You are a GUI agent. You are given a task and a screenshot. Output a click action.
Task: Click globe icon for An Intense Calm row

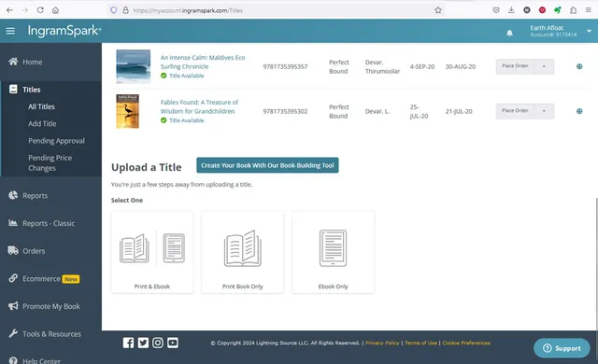[x=579, y=66]
